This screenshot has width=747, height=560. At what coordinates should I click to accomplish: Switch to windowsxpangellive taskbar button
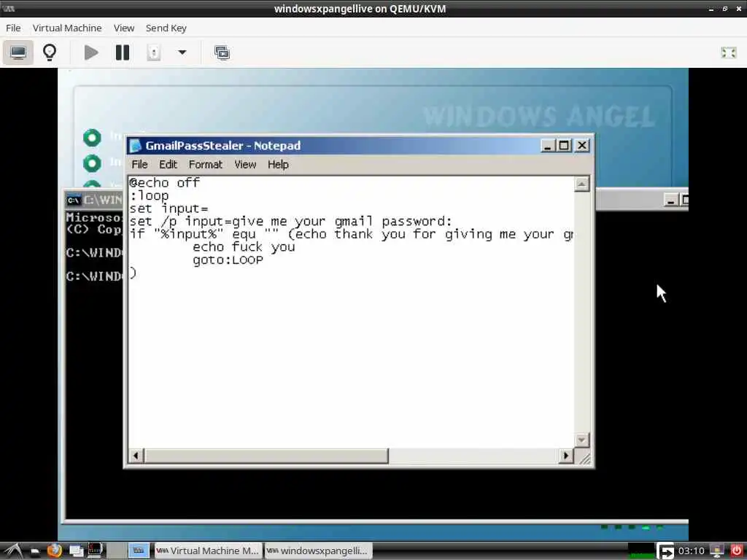(318, 551)
